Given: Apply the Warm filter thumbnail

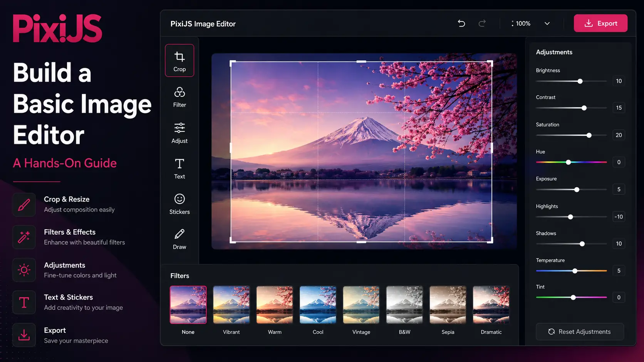Looking at the screenshot, I should (275, 305).
